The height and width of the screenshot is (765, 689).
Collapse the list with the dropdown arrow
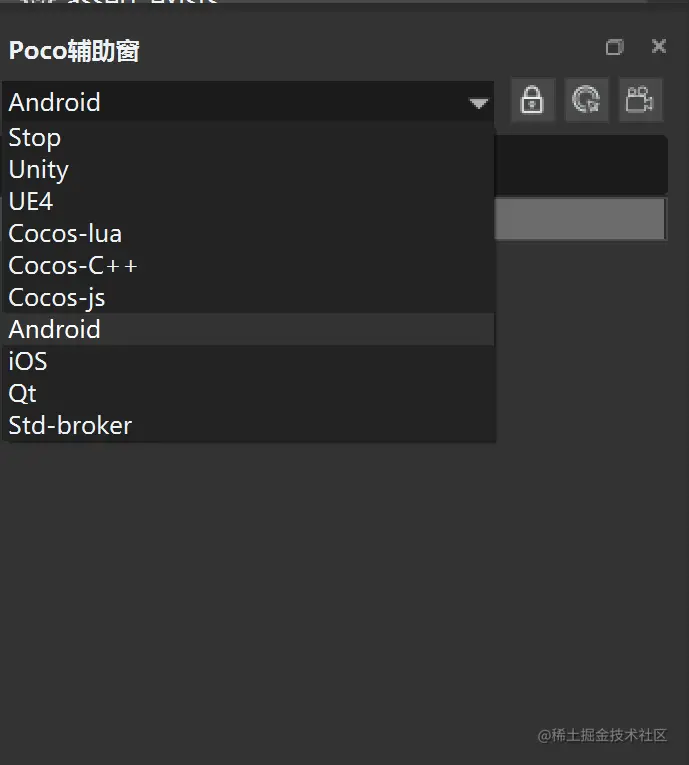(478, 103)
